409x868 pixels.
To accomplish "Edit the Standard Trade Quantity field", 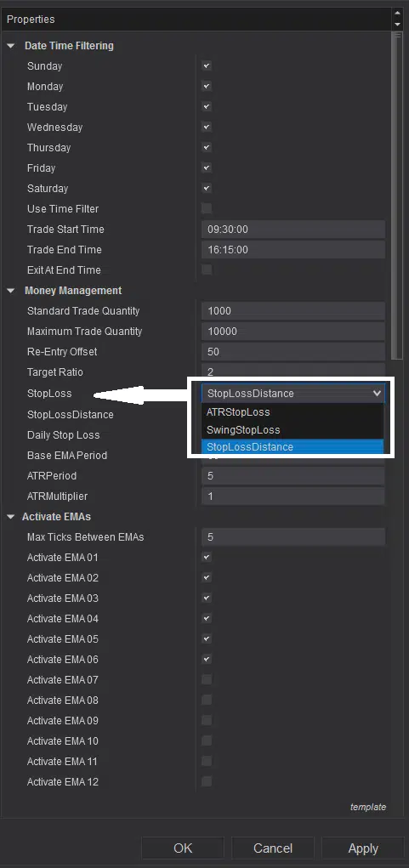I will click(x=293, y=311).
